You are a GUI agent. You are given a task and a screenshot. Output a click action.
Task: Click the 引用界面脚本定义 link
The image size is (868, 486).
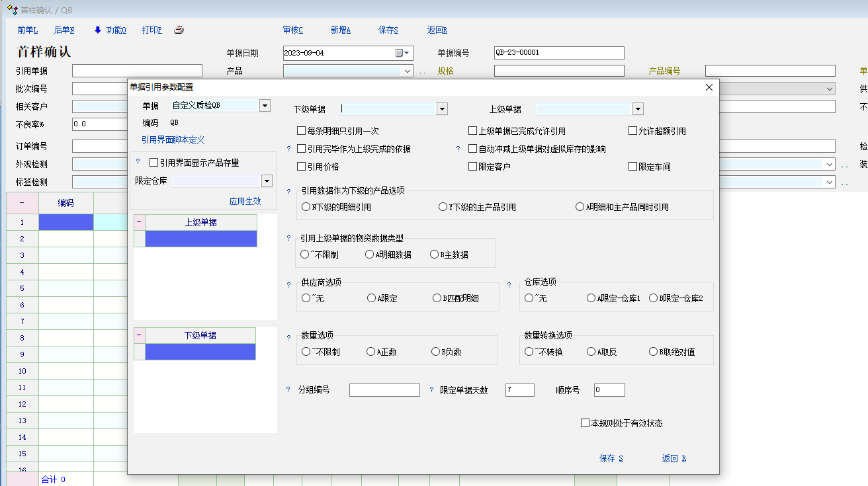[173, 140]
